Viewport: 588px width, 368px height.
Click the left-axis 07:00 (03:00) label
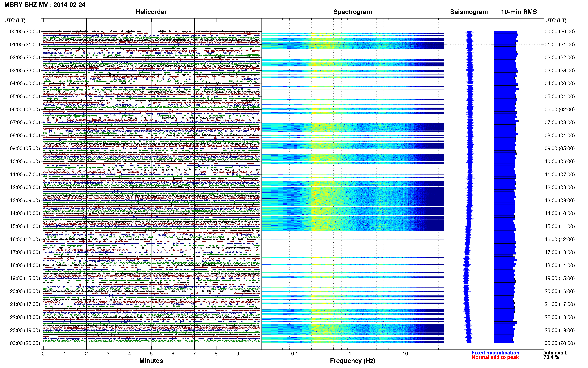coord(25,122)
